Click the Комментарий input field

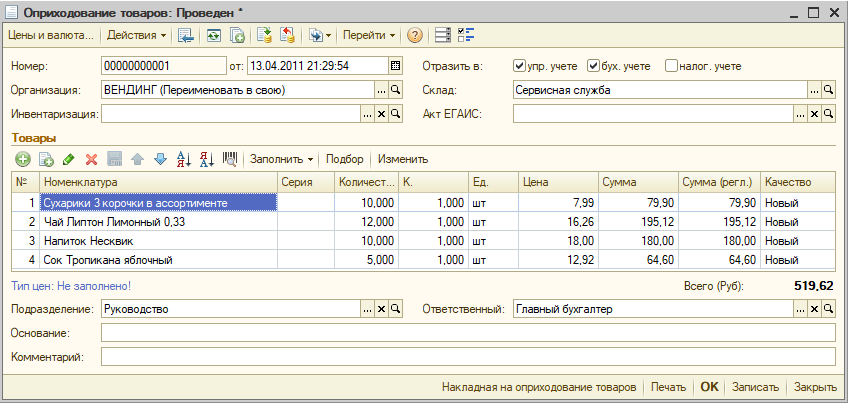tap(468, 357)
